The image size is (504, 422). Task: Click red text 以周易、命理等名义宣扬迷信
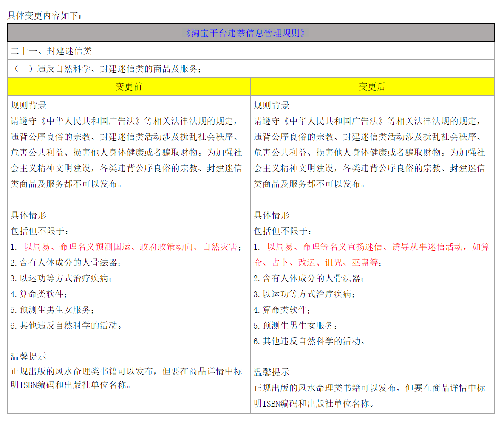coord(325,246)
